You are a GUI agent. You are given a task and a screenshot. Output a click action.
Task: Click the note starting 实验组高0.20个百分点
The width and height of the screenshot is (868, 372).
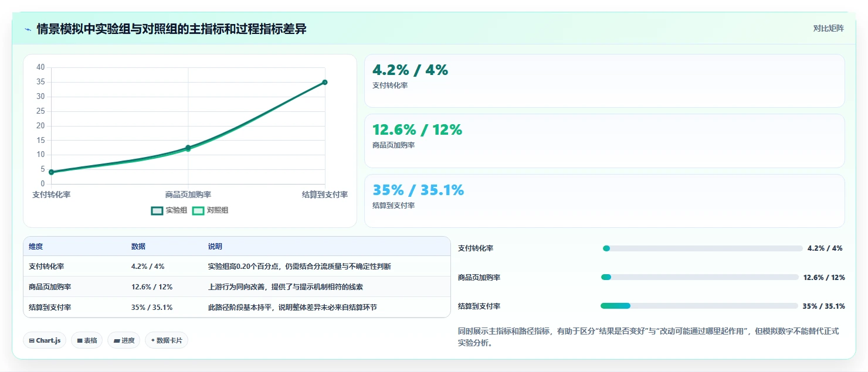point(299,267)
